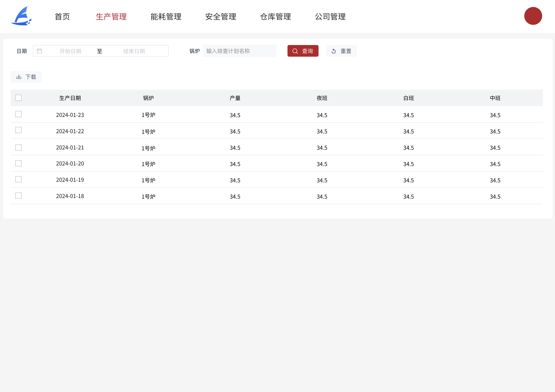Click the magnifier icon on 查询 button
This screenshot has width=555, height=392.
[295, 51]
